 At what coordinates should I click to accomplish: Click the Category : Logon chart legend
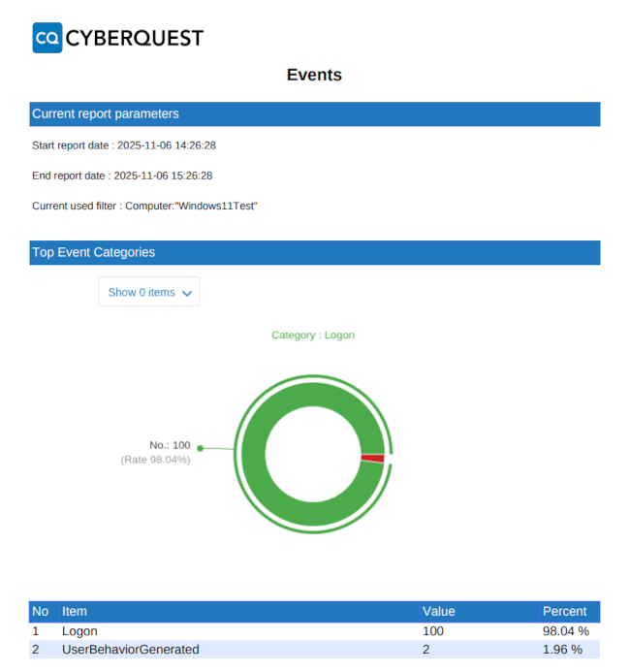312,335
